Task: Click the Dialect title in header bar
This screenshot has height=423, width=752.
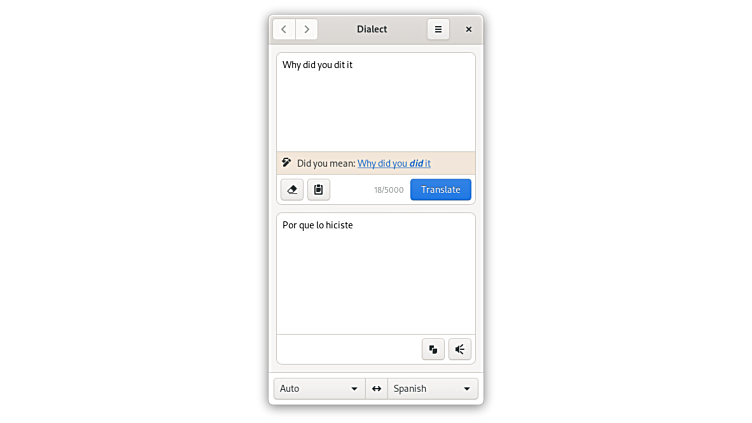Action: pos(372,29)
